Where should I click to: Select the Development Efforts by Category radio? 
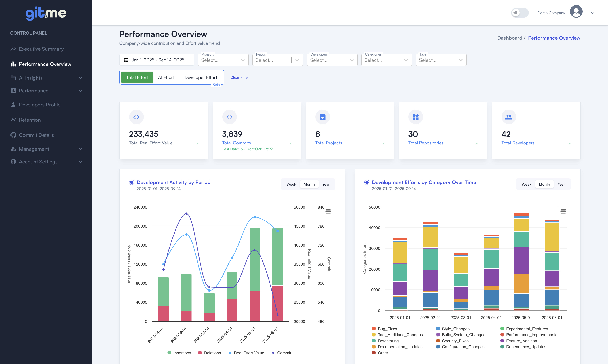point(367,182)
